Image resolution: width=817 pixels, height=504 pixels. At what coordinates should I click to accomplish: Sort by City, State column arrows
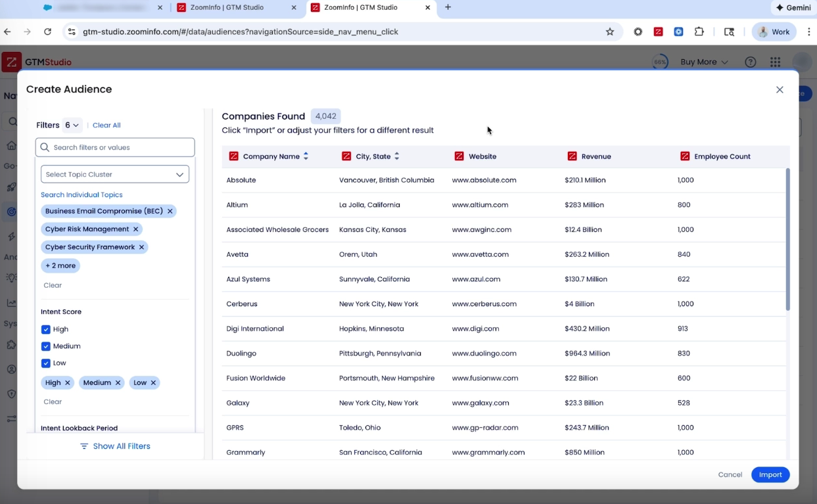396,156
